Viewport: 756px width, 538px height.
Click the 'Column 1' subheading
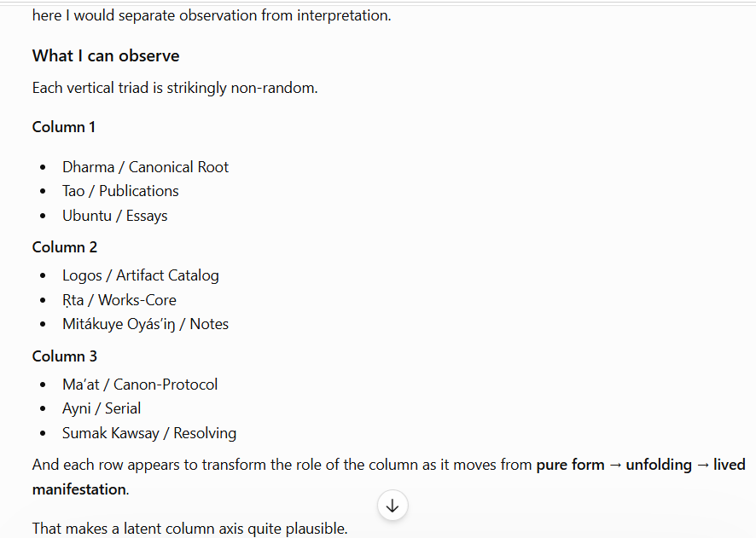point(64,127)
